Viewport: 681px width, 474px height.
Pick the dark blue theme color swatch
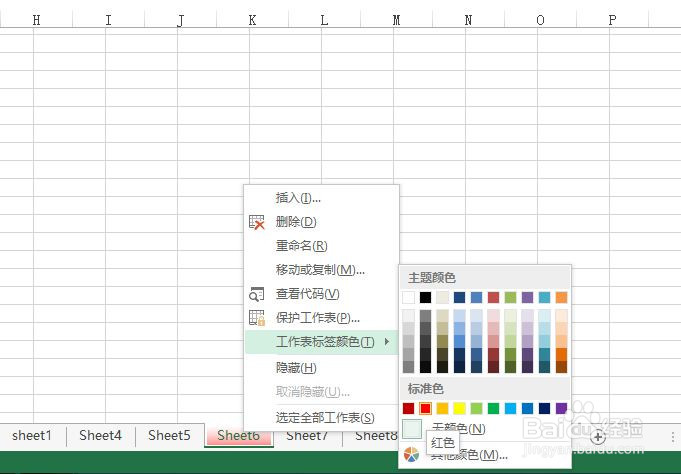coord(460,297)
